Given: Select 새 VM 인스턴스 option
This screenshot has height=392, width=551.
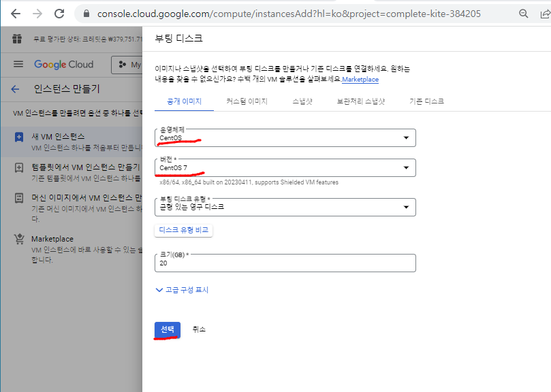Looking at the screenshot, I should [x=72, y=142].
